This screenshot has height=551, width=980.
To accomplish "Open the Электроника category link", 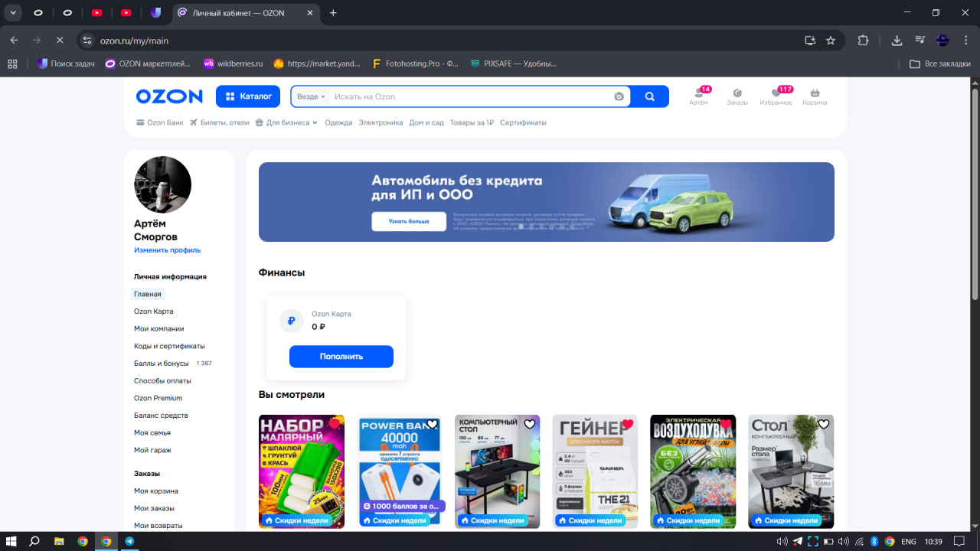I will (381, 122).
